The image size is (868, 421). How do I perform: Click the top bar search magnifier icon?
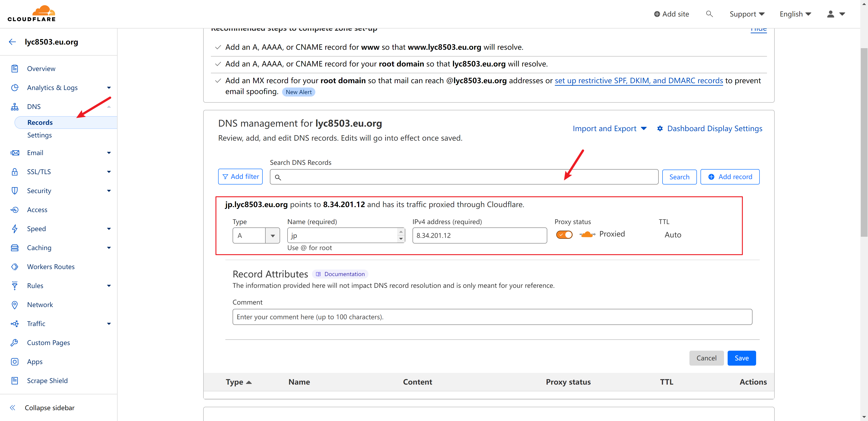pos(709,14)
